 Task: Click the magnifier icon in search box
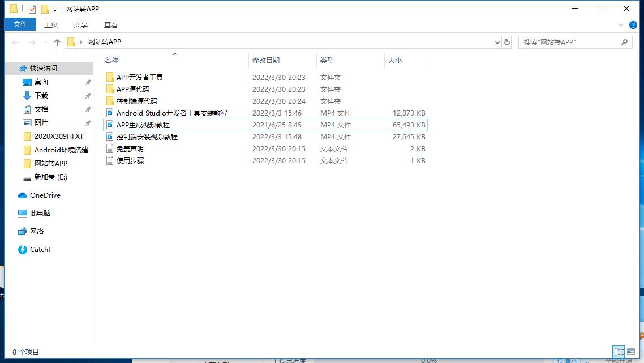point(624,42)
